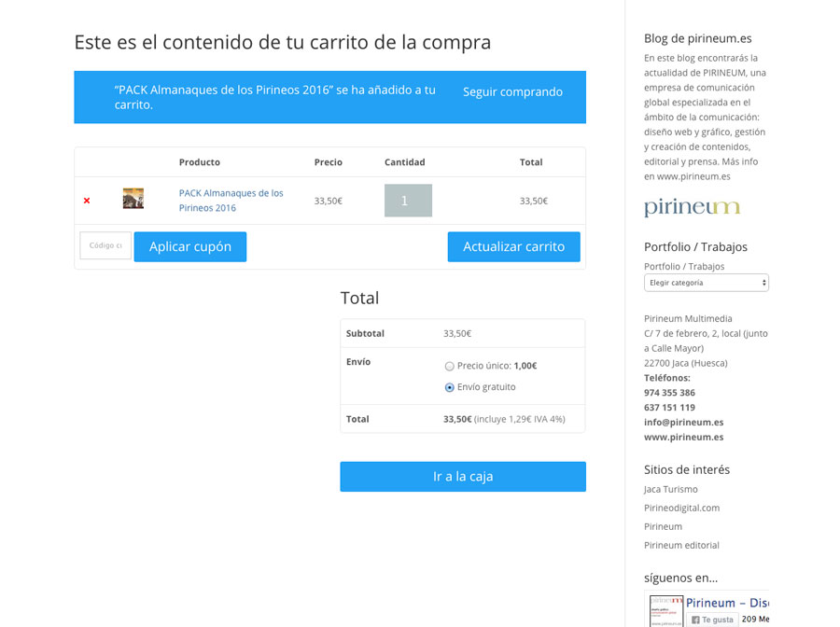
Task: Open the Pirineodigital.com link
Action: (x=682, y=509)
